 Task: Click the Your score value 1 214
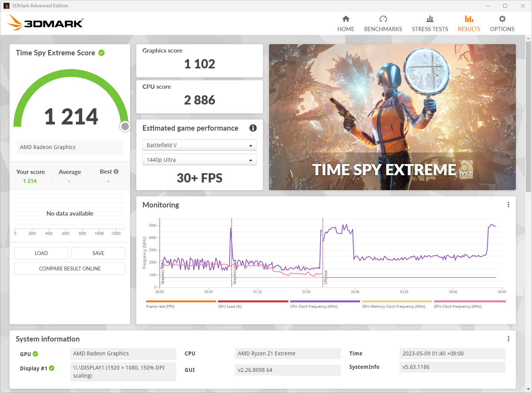tap(30, 181)
